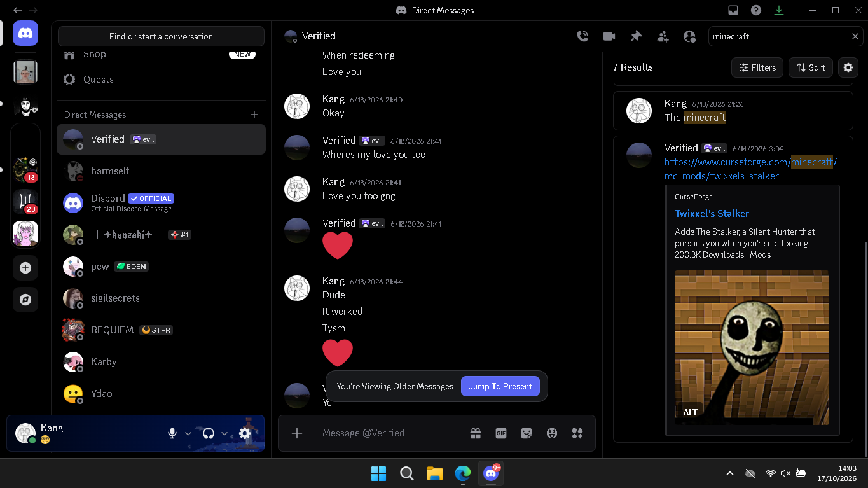Add friends to DM icon
Viewport: 868px width, 488px height.
coord(663,36)
